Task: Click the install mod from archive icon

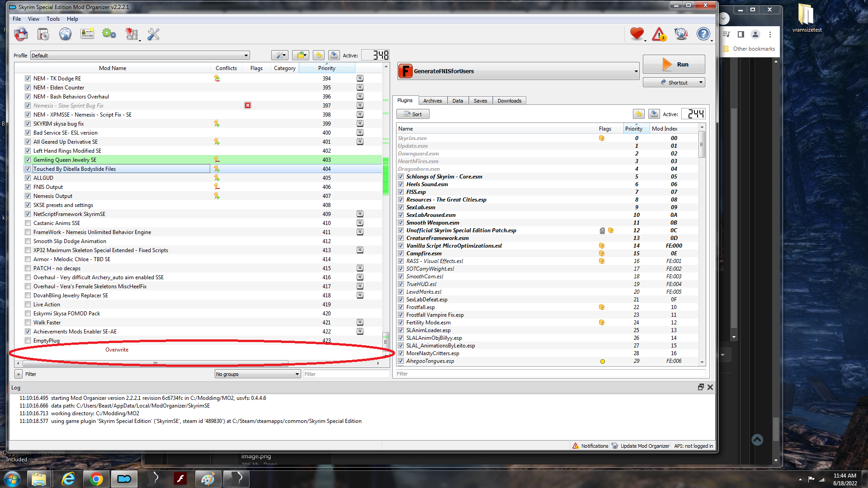Action: [43, 34]
